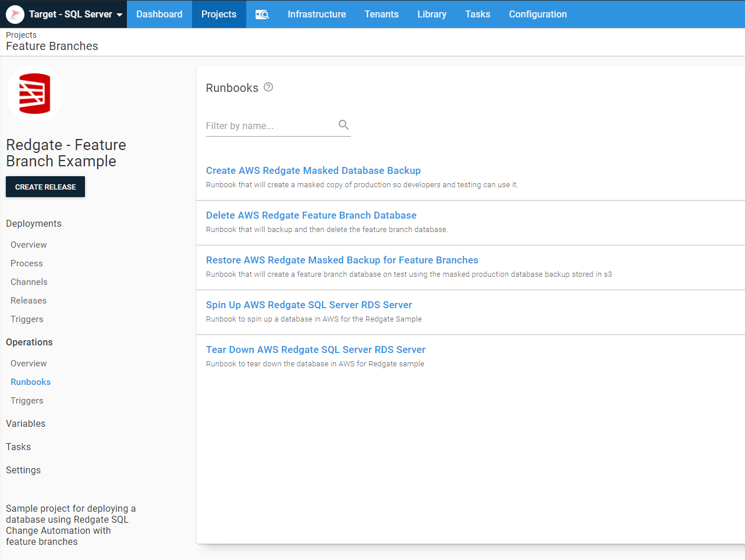The image size is (745, 560).
Task: Open the Configuration menu item
Action: coord(537,14)
